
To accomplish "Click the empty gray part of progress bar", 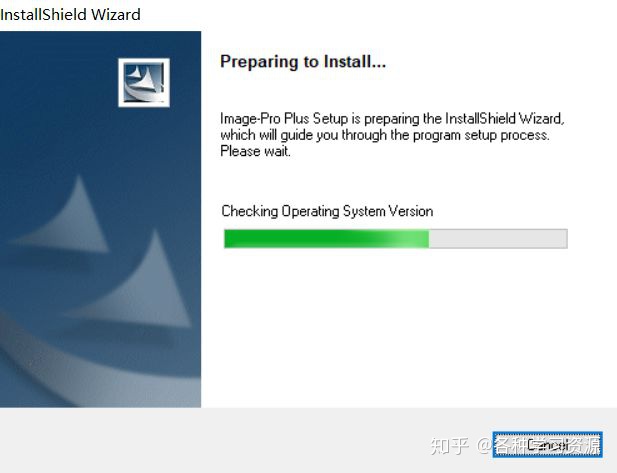I will tap(498, 239).
